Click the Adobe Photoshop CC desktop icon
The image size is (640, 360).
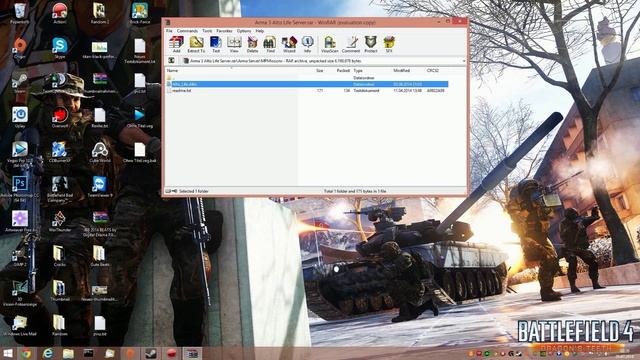[x=20, y=189]
